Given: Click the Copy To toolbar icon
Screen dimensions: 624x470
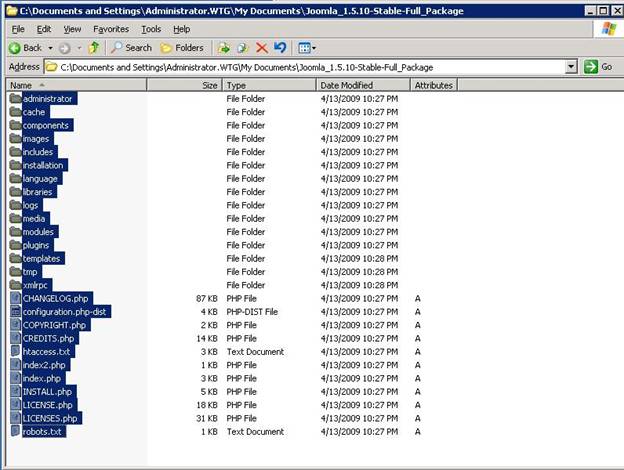Looking at the screenshot, I should [242, 48].
